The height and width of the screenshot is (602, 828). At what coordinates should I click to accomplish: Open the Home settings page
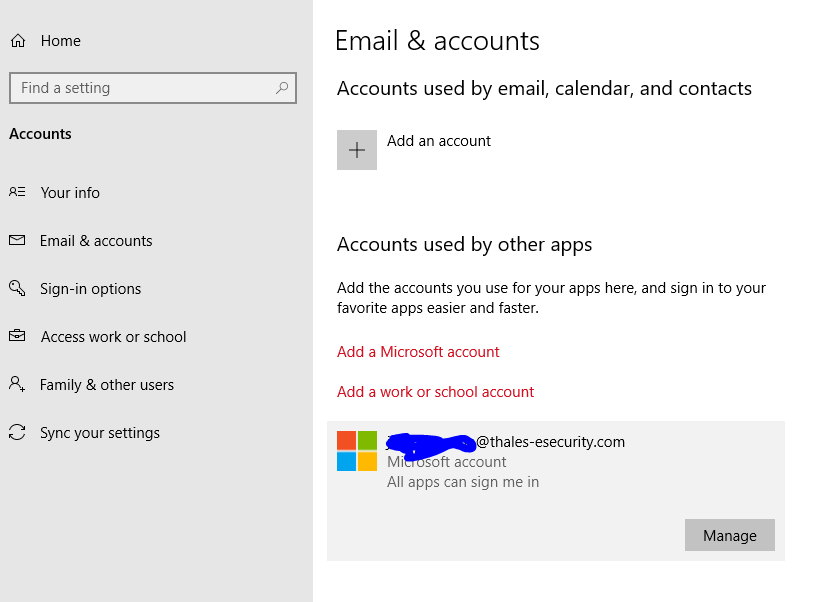61,41
